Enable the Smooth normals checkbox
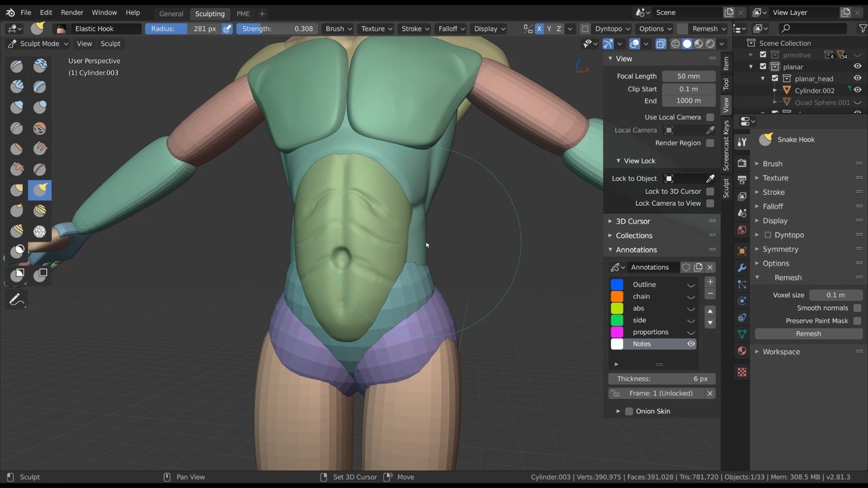 click(857, 308)
